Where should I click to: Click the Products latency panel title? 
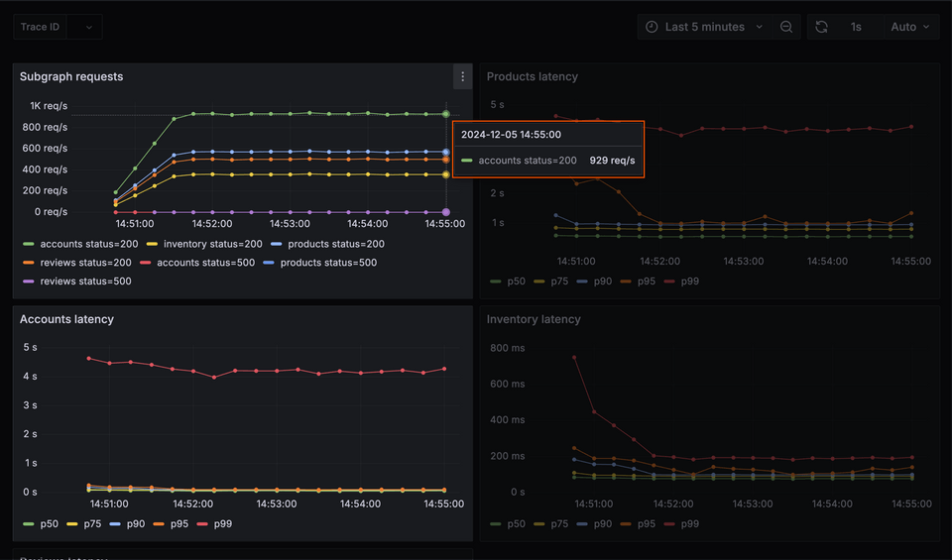[x=532, y=76]
